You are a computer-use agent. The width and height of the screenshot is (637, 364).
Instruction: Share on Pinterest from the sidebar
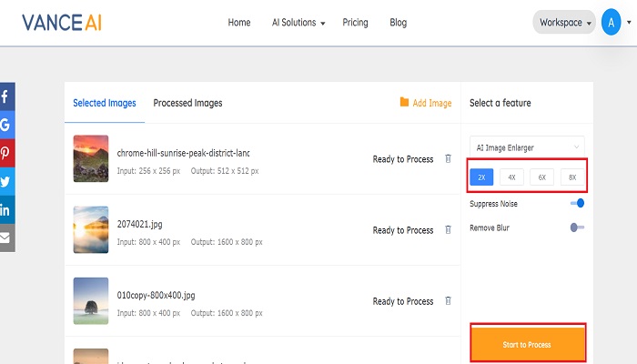point(7,153)
